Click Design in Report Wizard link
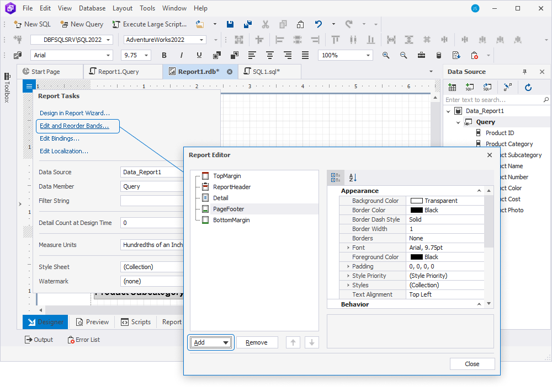 (75, 113)
